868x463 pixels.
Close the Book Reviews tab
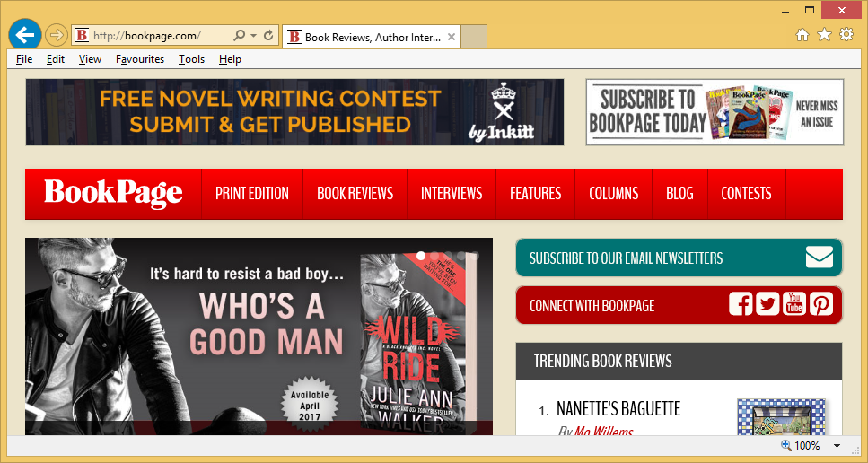coord(452,37)
